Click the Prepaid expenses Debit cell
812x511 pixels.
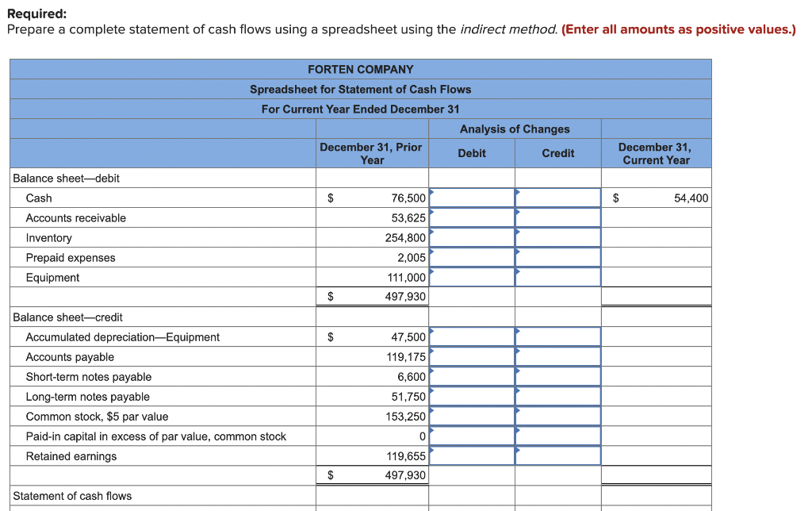[472, 257]
